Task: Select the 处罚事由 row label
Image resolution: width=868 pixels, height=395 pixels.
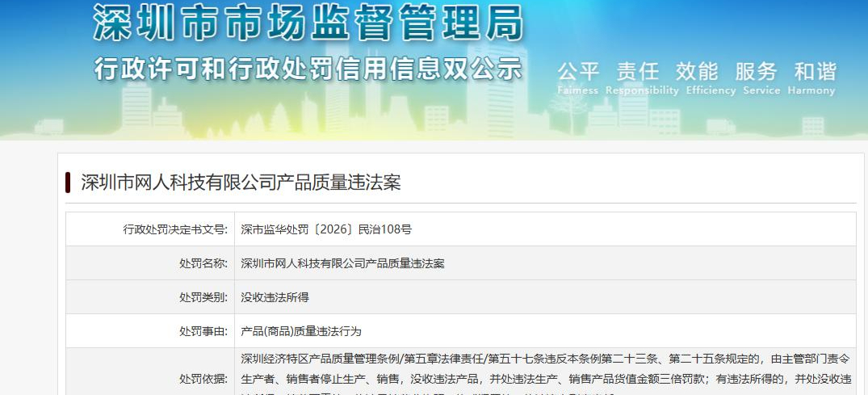Action: click(x=203, y=332)
